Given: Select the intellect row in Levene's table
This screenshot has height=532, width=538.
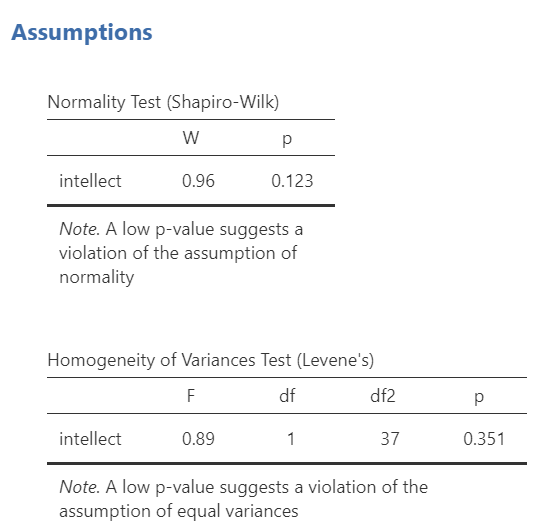Looking at the screenshot, I should tap(287, 439).
